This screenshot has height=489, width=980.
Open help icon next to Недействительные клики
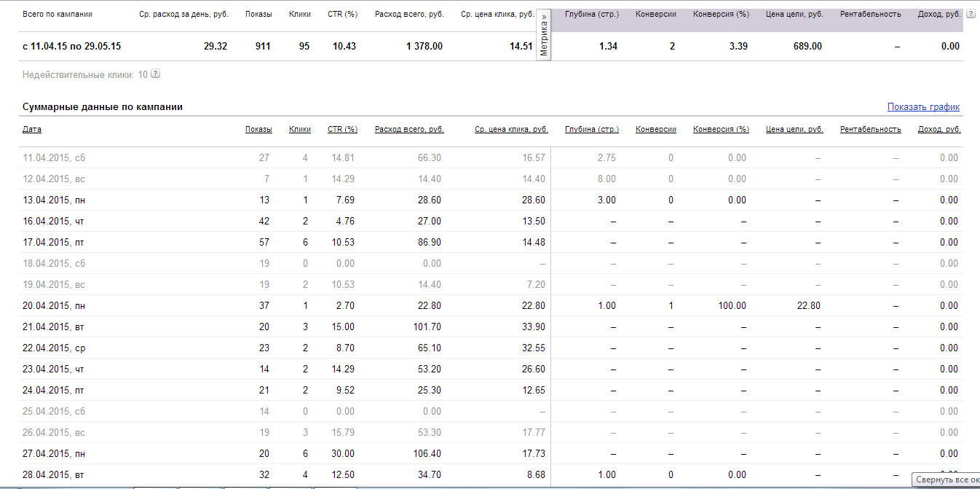(155, 74)
